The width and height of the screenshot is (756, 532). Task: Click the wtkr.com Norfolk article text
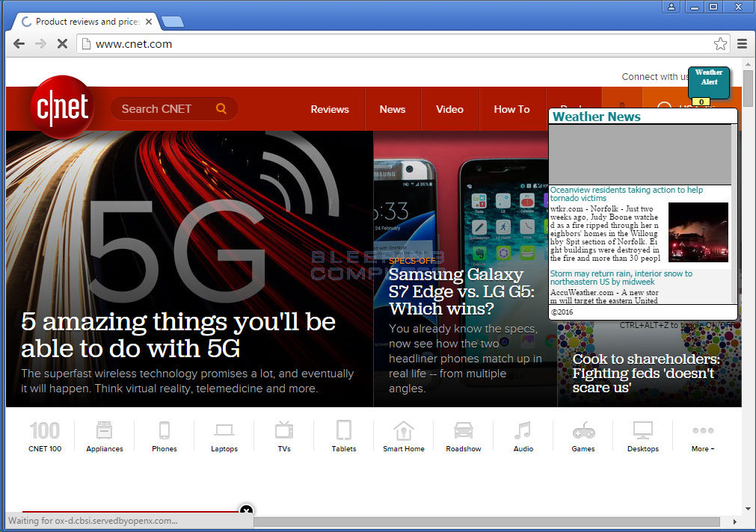coord(605,233)
